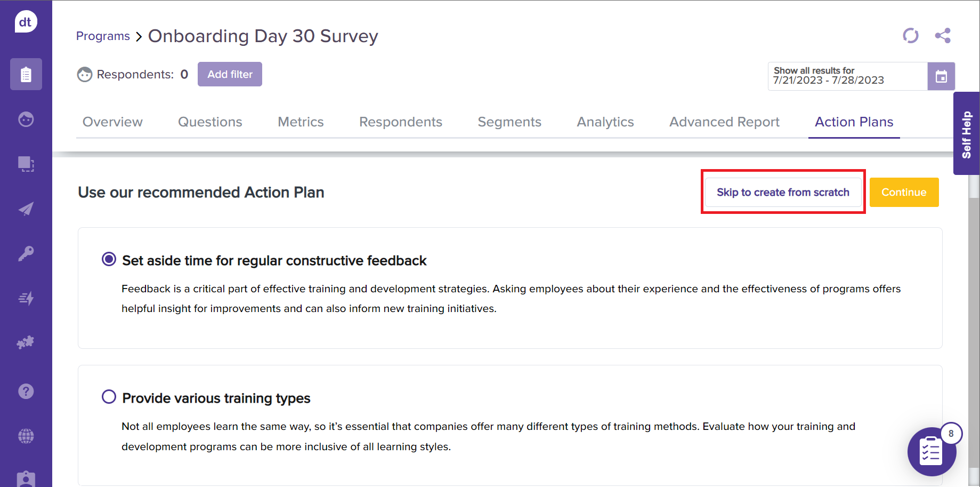This screenshot has width=980, height=487.
Task: Click the puzzle pieces integrations icon
Action: pyautogui.click(x=26, y=342)
